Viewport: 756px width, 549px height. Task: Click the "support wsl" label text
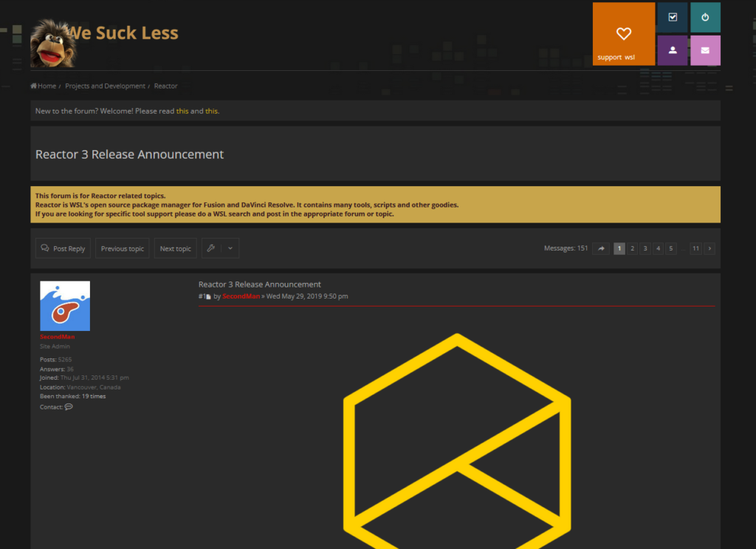tap(616, 58)
